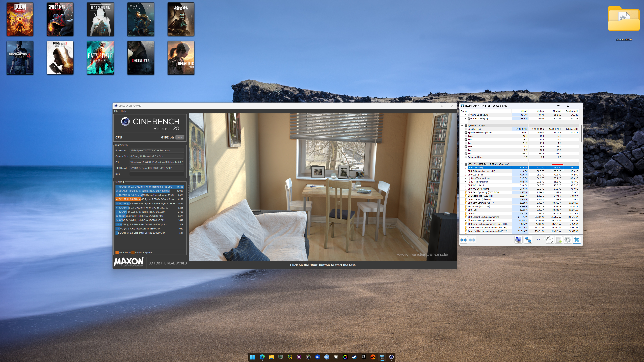Click the log file plus icon
The image size is (644, 362).
pyautogui.click(x=558, y=240)
